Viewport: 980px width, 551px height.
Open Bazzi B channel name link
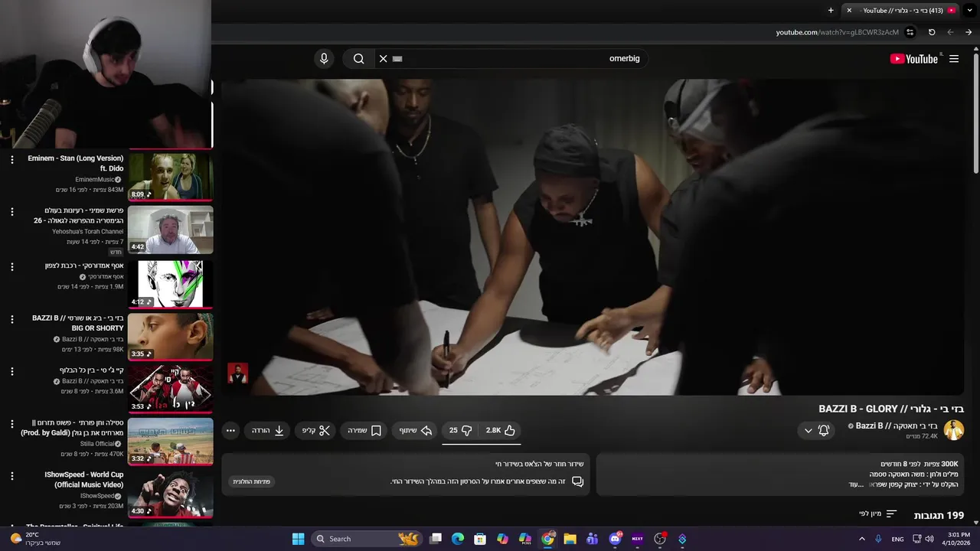[x=897, y=425]
